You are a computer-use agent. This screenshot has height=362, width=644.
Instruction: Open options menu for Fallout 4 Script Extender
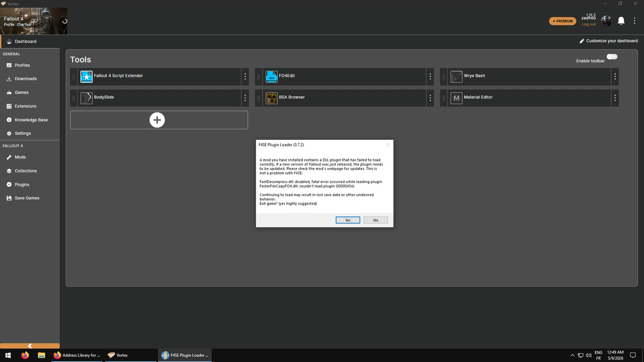coord(245,76)
